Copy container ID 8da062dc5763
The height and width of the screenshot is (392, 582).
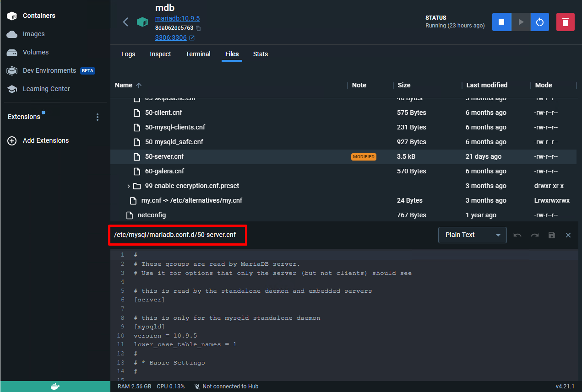(198, 28)
